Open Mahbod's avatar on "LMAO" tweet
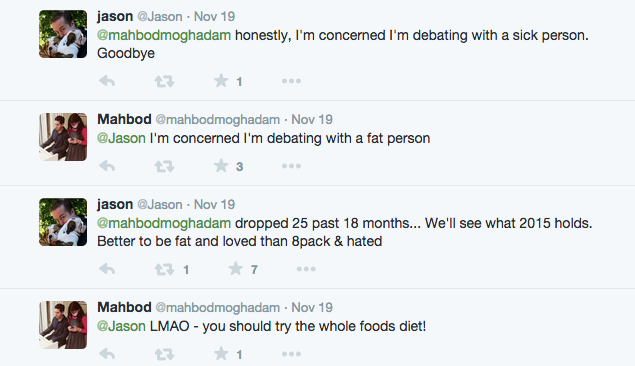The width and height of the screenshot is (635, 366). [x=63, y=325]
